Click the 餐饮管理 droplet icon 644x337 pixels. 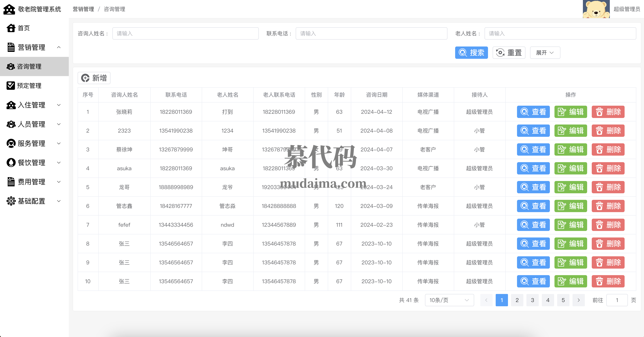[11, 163]
